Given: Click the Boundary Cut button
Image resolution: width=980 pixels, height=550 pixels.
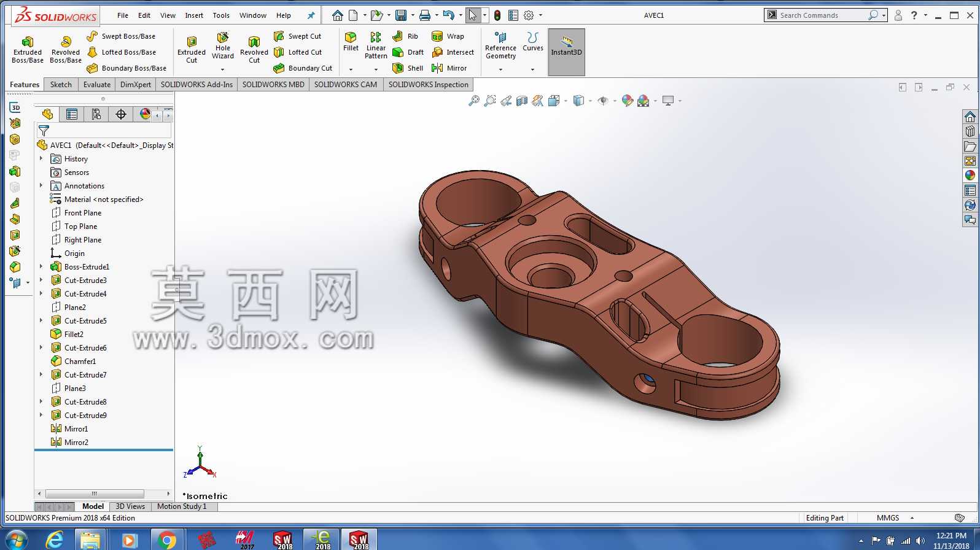Looking at the screenshot, I should [x=303, y=68].
